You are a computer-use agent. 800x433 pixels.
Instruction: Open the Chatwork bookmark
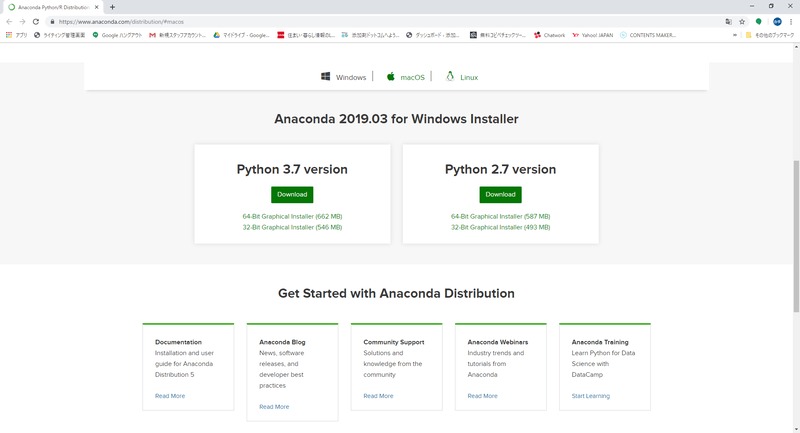coord(549,35)
